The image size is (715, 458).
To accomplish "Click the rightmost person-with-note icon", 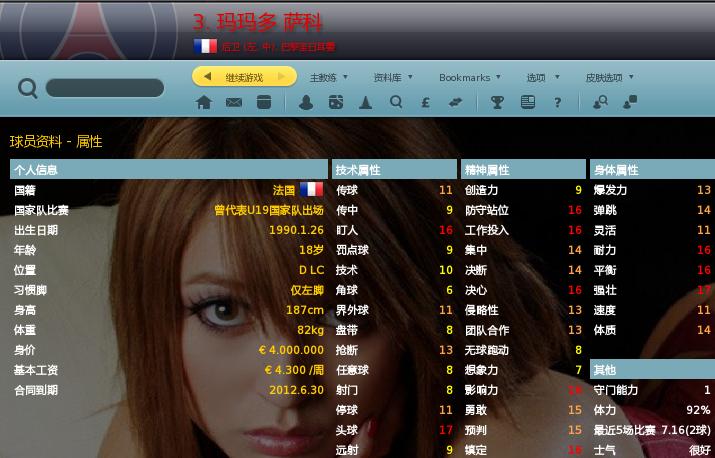I will point(630,102).
